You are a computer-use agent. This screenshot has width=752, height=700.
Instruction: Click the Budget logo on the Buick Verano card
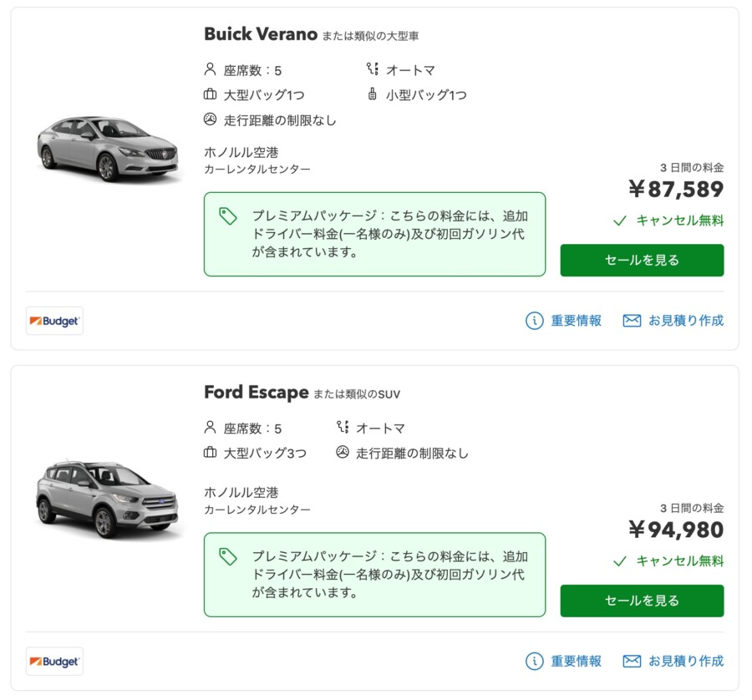(53, 321)
